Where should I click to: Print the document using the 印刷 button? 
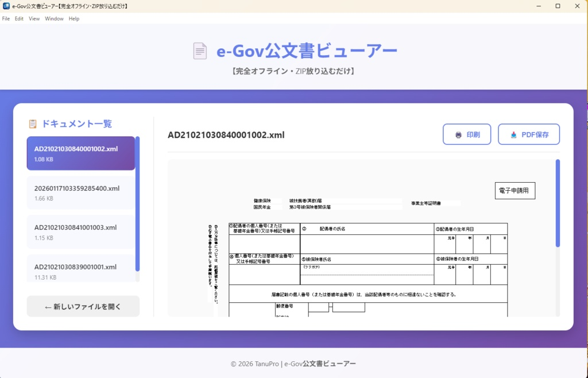[467, 134]
